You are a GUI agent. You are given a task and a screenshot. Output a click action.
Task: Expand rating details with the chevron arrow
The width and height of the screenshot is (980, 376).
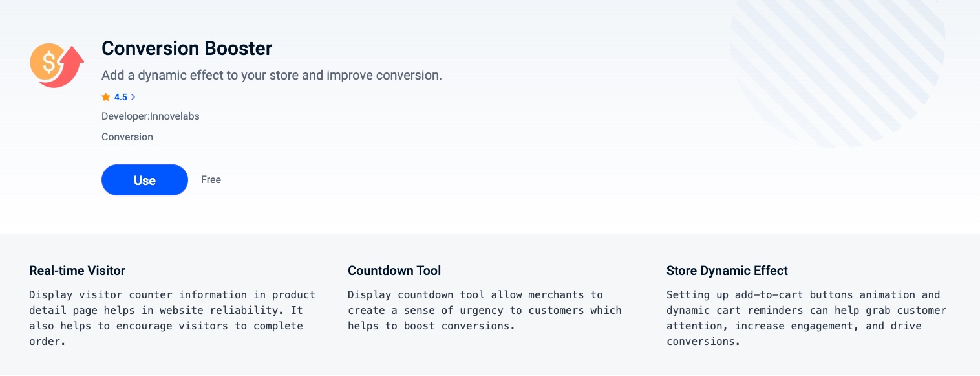(x=133, y=97)
